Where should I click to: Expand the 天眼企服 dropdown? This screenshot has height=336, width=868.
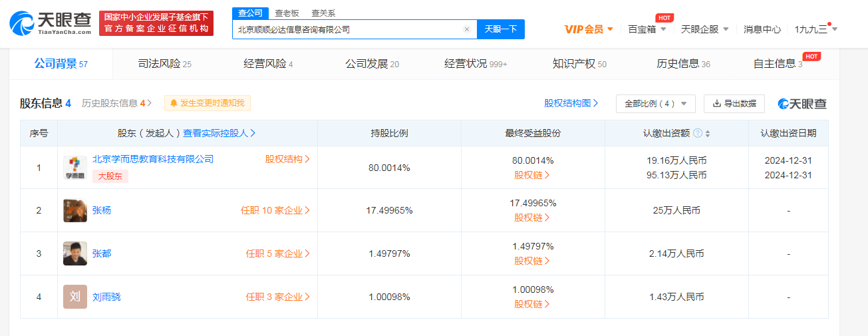[705, 29]
